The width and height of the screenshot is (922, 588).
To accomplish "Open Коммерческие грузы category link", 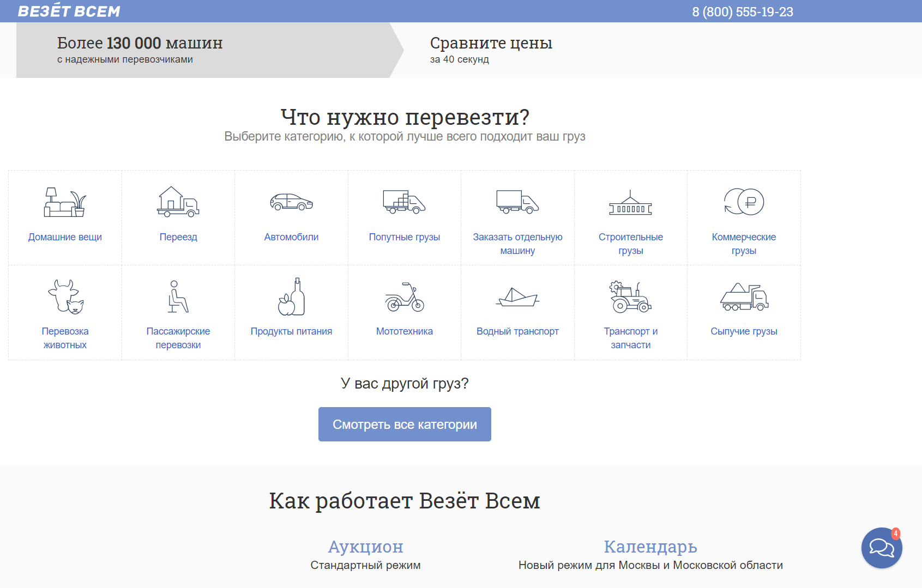I will coord(744,244).
